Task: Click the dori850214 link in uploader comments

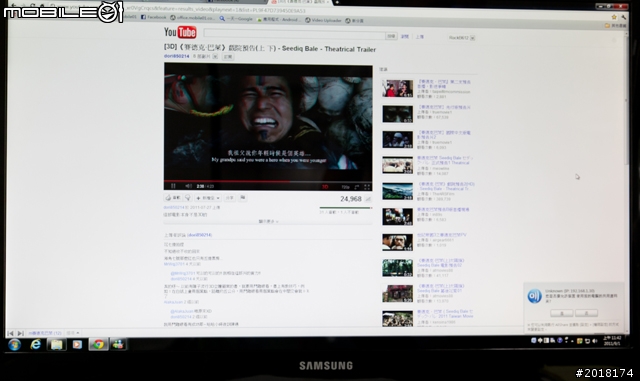Action: tap(200, 235)
